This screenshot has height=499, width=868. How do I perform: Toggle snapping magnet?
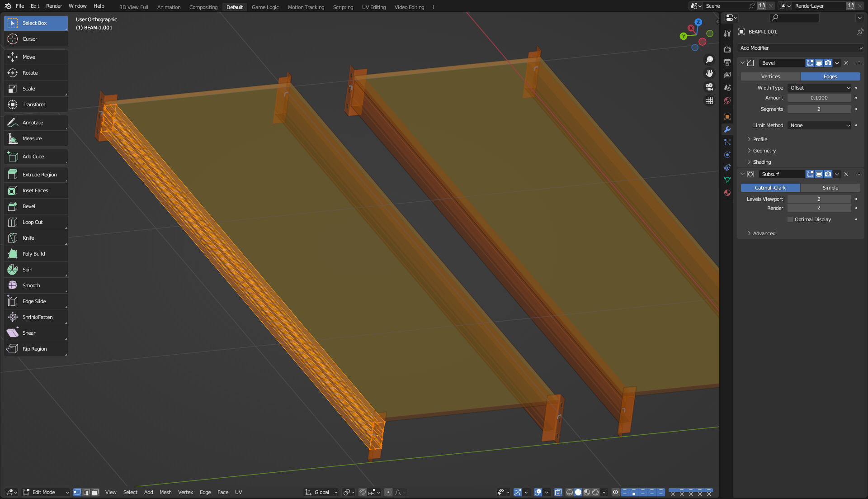pos(363,492)
